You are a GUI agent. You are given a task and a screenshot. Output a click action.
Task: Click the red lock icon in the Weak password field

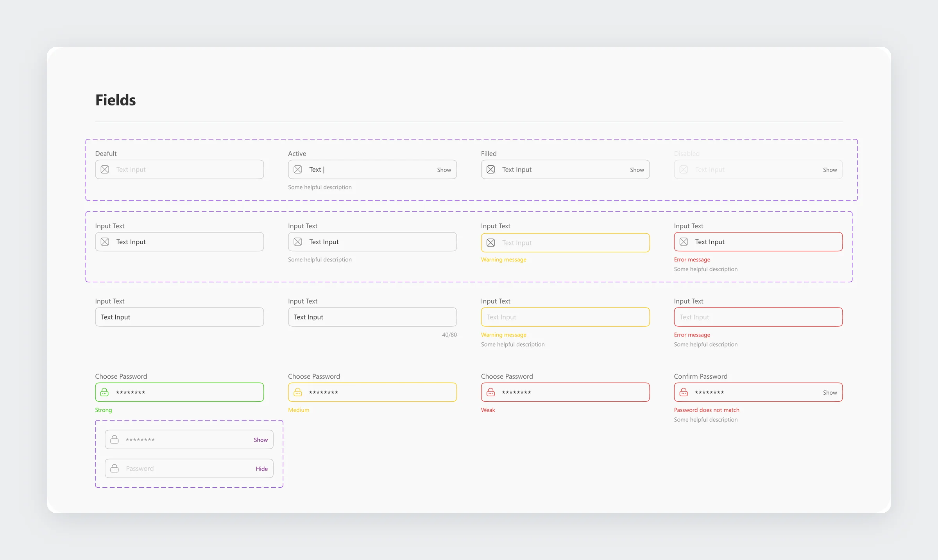click(491, 392)
